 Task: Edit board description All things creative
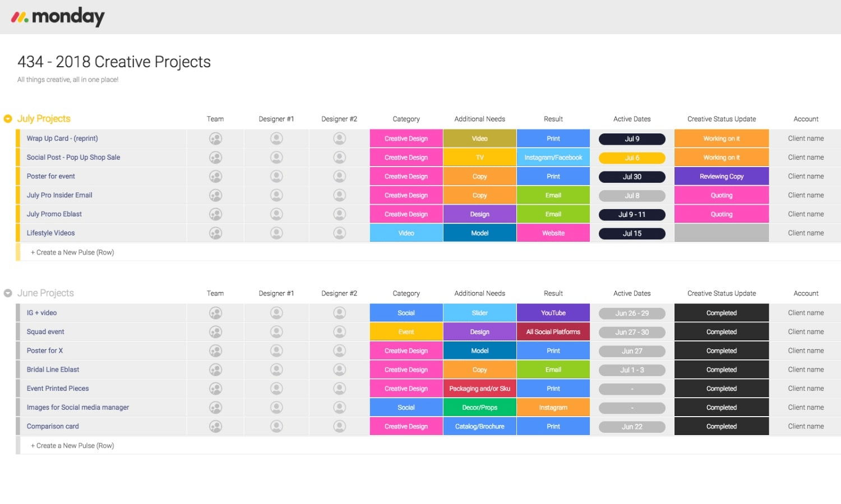point(68,80)
